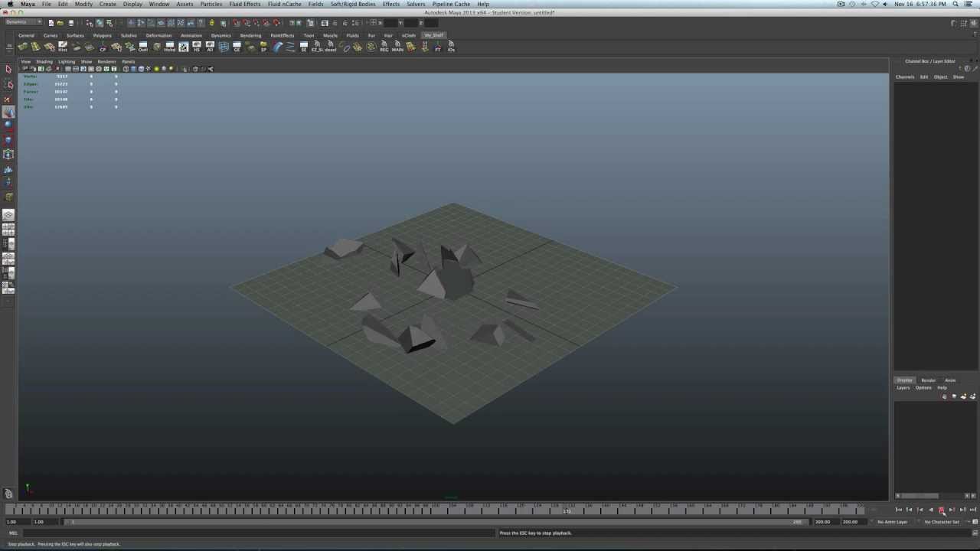Activate the Move tool in the toolbox
Image resolution: width=980 pixels, height=551 pixels.
pyautogui.click(x=8, y=112)
